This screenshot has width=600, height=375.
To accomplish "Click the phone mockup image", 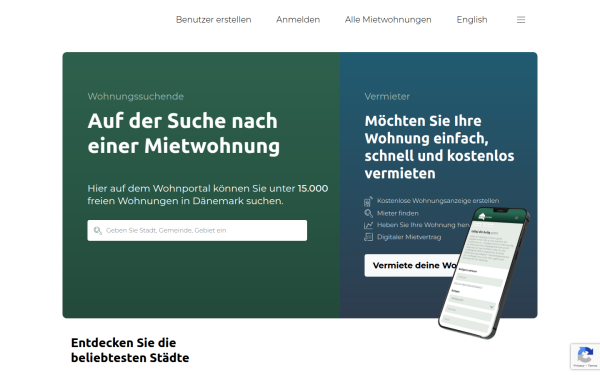I will click(x=484, y=273).
